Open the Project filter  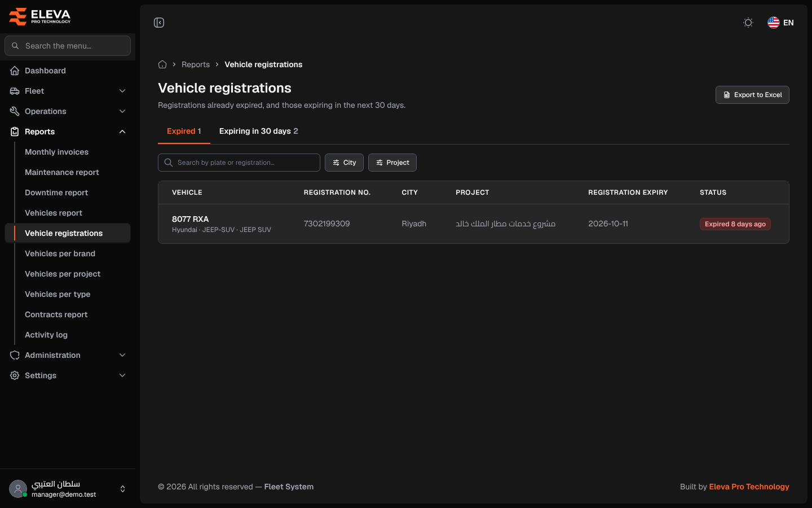pyautogui.click(x=392, y=163)
